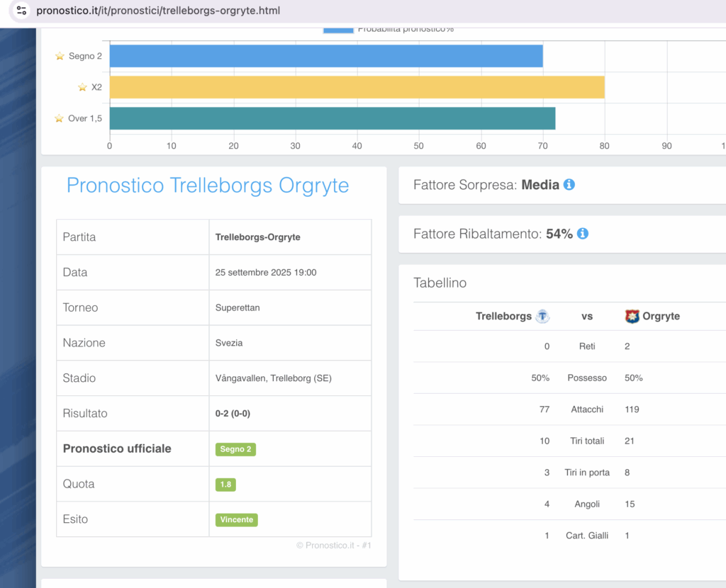Click the browser address bar URL
The width and height of the screenshot is (726, 588).
coord(158,10)
